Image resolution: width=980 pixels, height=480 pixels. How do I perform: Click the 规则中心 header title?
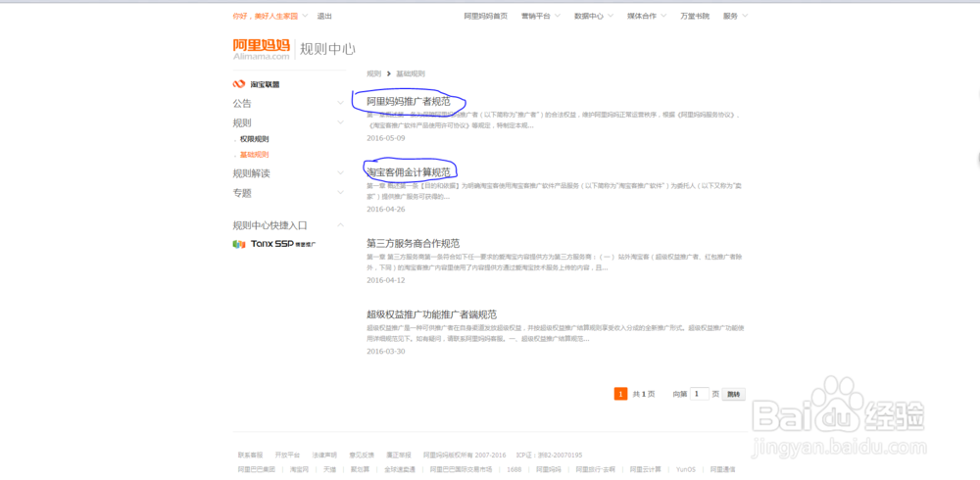tap(327, 49)
